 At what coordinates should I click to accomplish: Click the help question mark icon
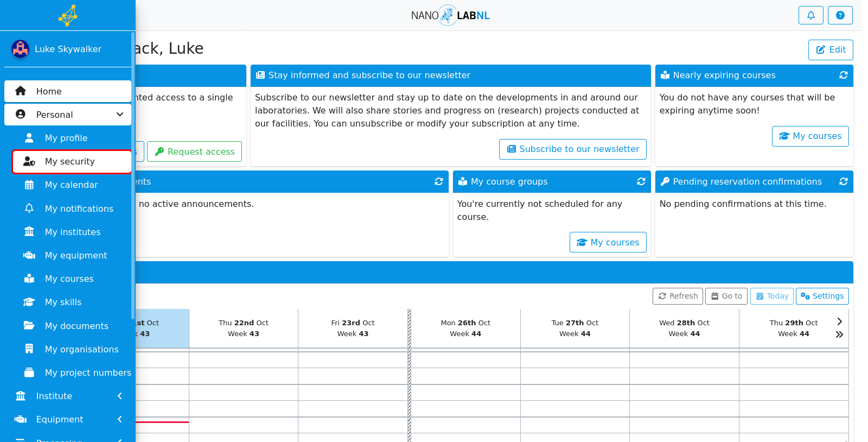point(840,15)
